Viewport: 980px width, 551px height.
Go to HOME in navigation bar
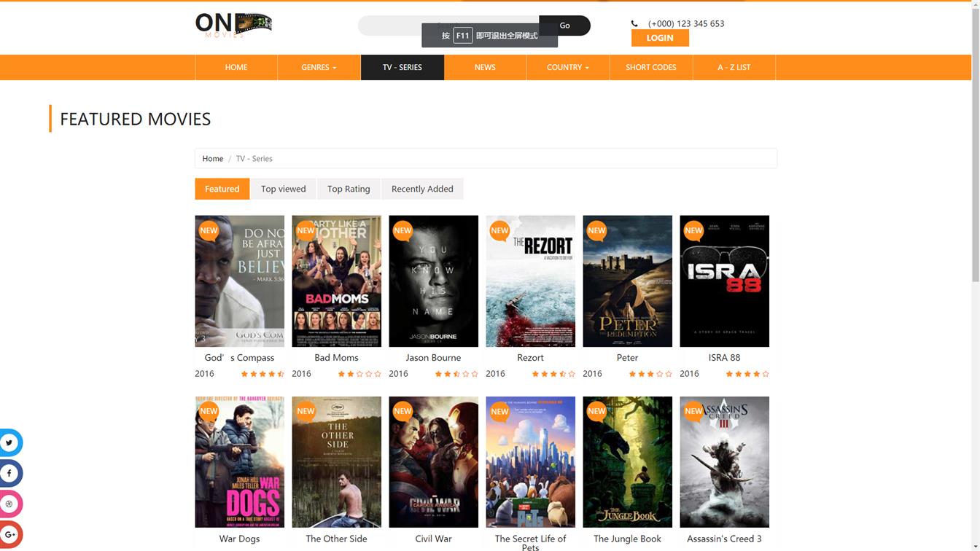[x=236, y=67]
